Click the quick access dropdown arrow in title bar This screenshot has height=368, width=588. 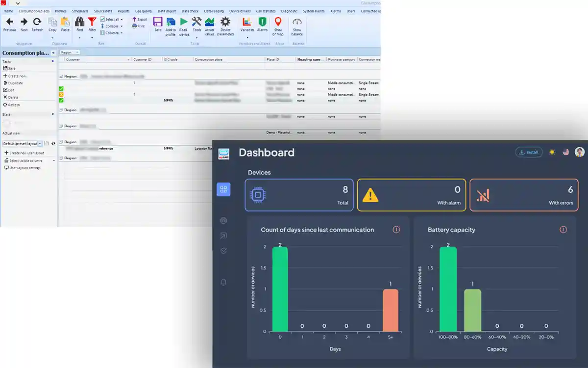[18, 3]
